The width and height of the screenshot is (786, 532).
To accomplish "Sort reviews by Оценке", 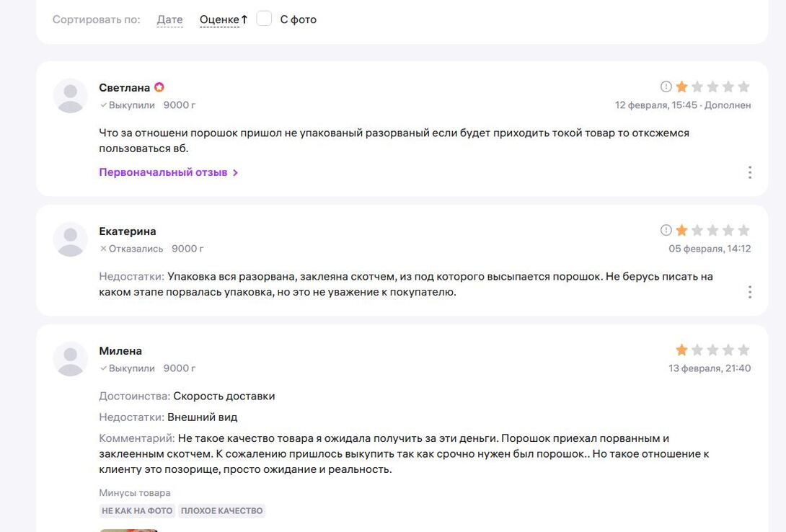I will 218,19.
